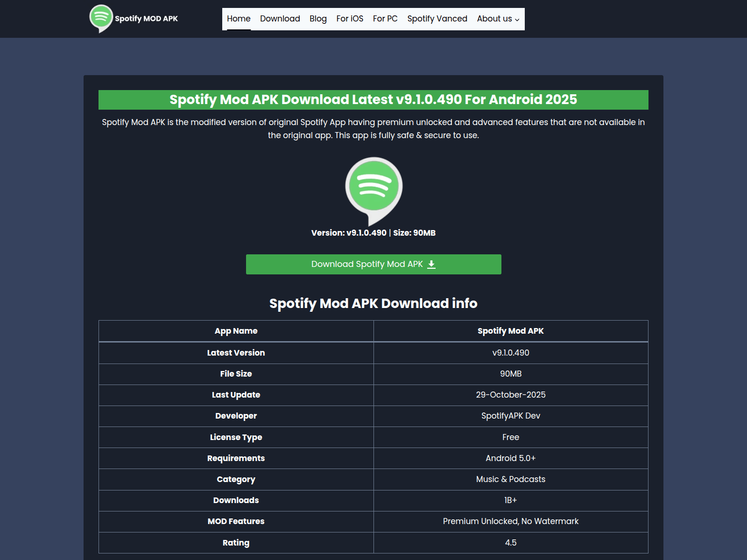This screenshot has height=560, width=747.
Task: Select the Category row label
Action: tap(236, 479)
